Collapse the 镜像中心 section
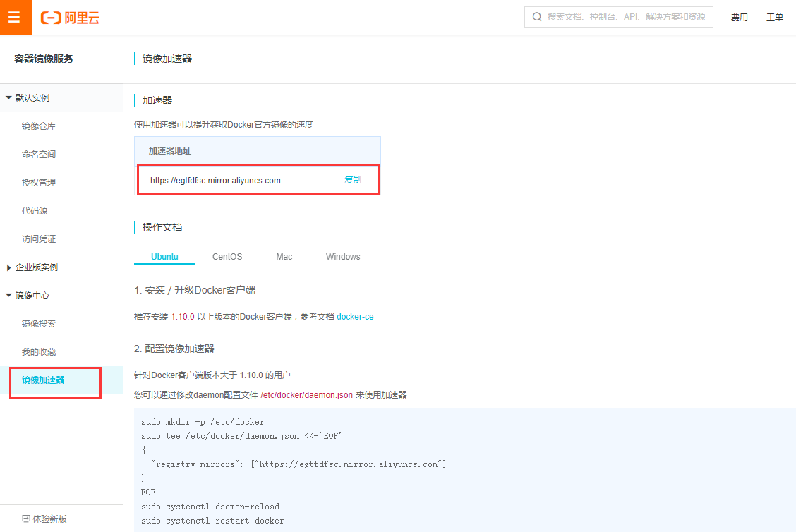 pyautogui.click(x=8, y=295)
